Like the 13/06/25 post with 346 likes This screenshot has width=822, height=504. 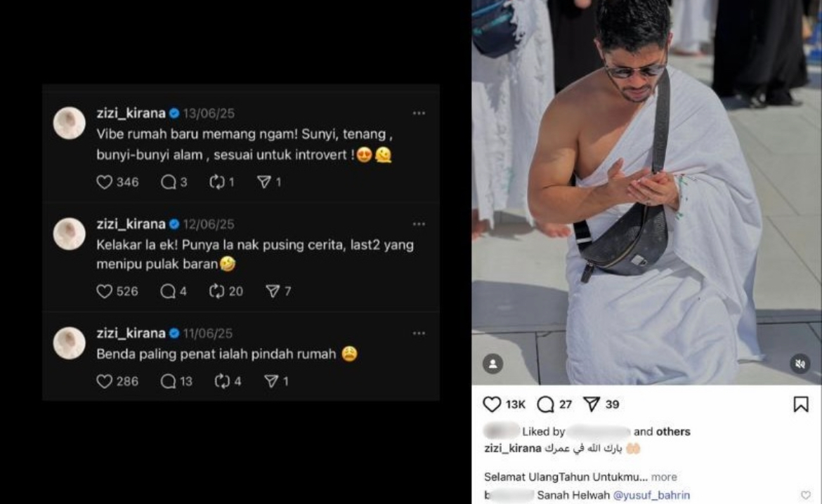pyautogui.click(x=104, y=182)
